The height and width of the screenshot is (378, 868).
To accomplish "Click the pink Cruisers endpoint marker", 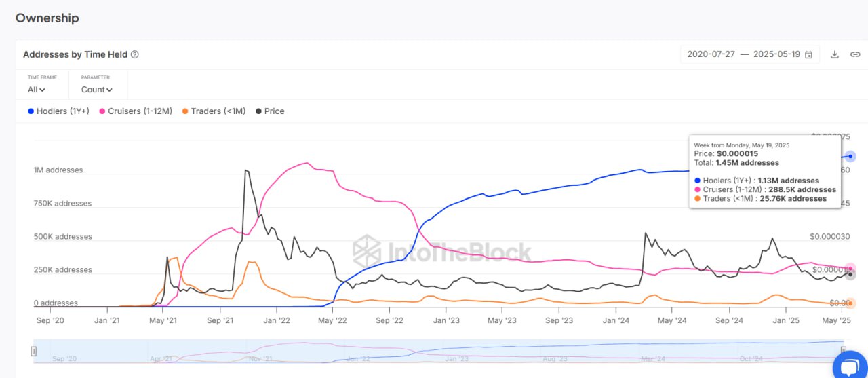I will click(x=850, y=269).
